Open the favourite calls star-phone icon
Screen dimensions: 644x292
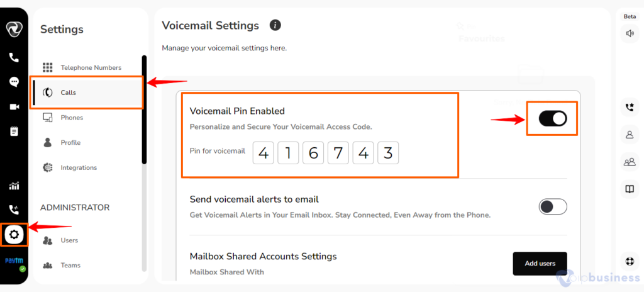(630, 108)
